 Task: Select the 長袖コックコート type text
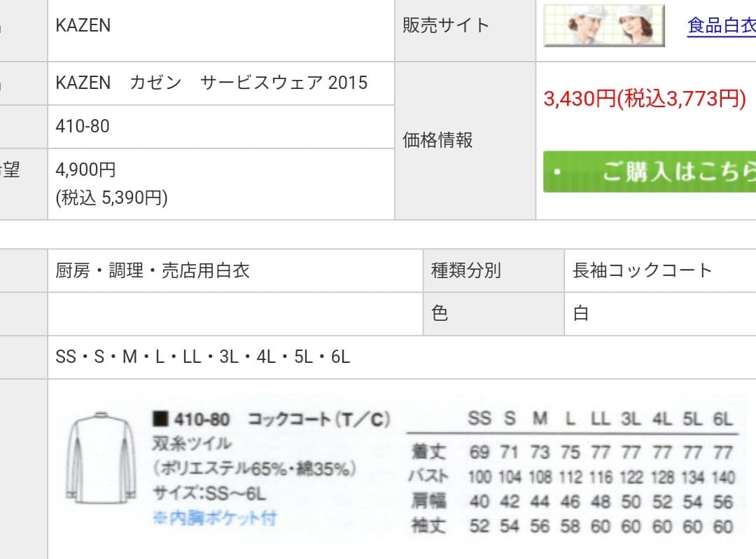click(642, 270)
